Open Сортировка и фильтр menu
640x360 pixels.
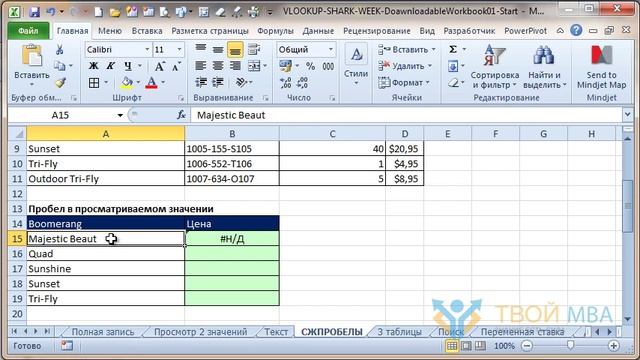coord(494,67)
